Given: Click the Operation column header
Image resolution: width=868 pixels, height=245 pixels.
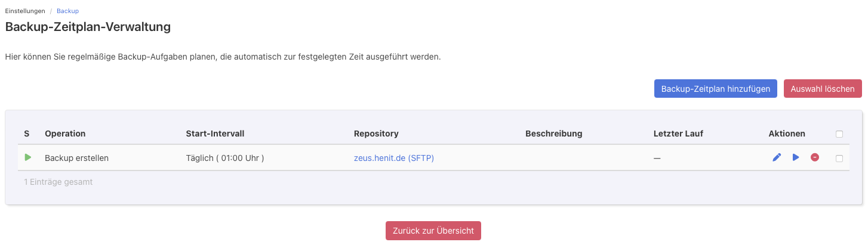Looking at the screenshot, I should tap(65, 134).
